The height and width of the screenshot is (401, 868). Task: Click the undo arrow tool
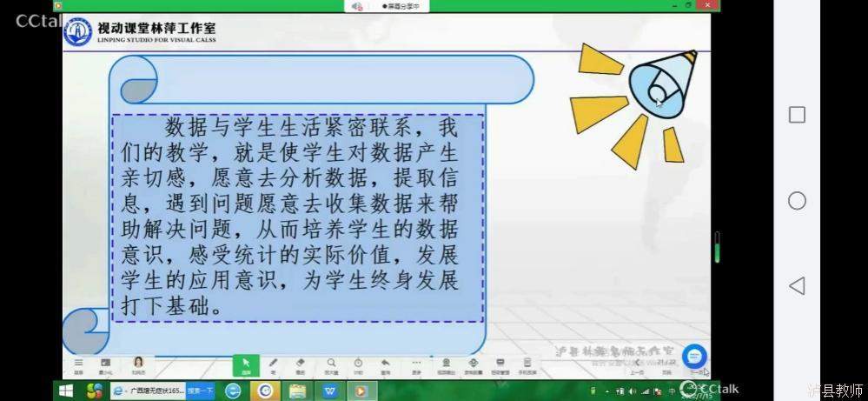tap(386, 365)
